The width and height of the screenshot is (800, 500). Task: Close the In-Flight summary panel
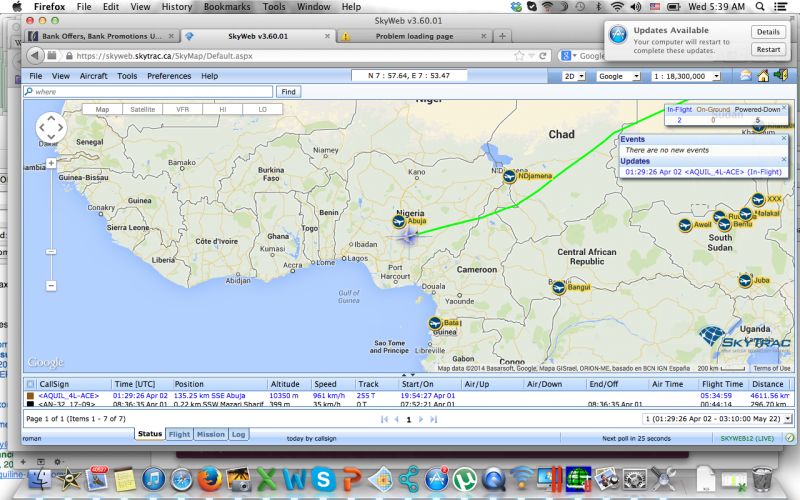click(784, 108)
